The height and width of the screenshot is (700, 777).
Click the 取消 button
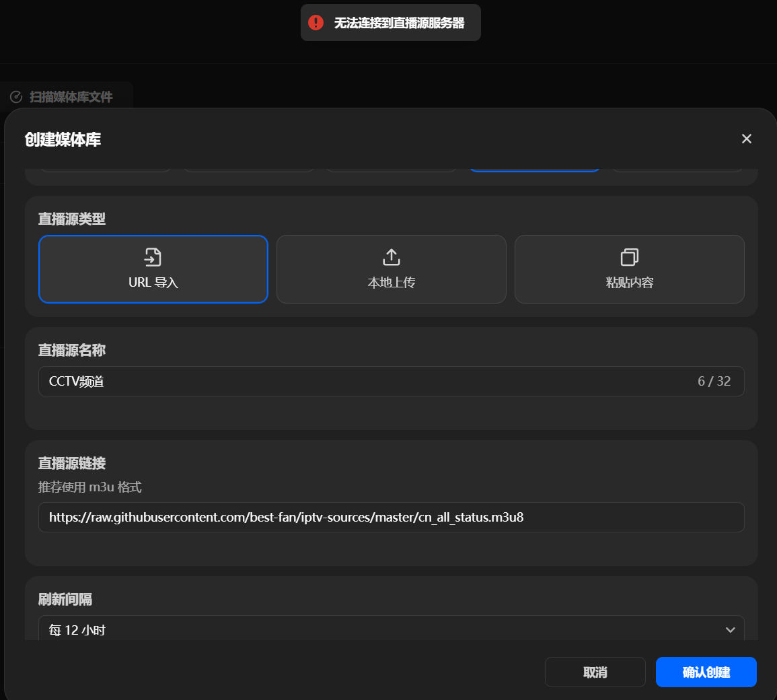(x=595, y=672)
